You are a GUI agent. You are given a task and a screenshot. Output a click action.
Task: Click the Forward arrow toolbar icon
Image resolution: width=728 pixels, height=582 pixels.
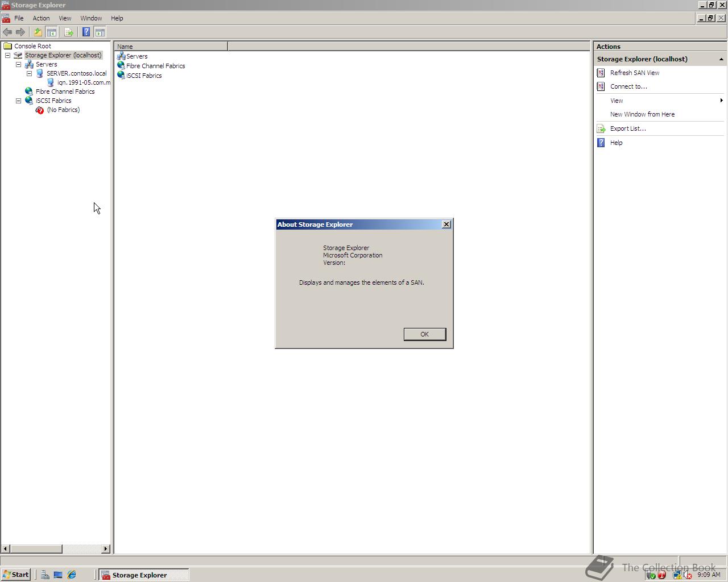[20, 32]
